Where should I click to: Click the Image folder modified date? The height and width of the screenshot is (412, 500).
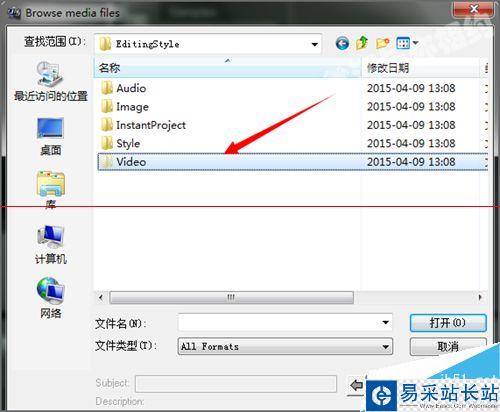click(411, 107)
